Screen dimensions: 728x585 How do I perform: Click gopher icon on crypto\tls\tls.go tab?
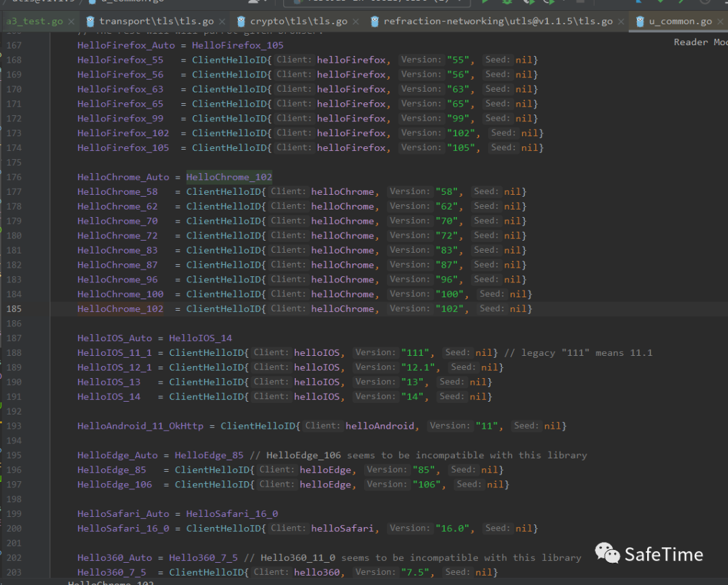point(241,21)
